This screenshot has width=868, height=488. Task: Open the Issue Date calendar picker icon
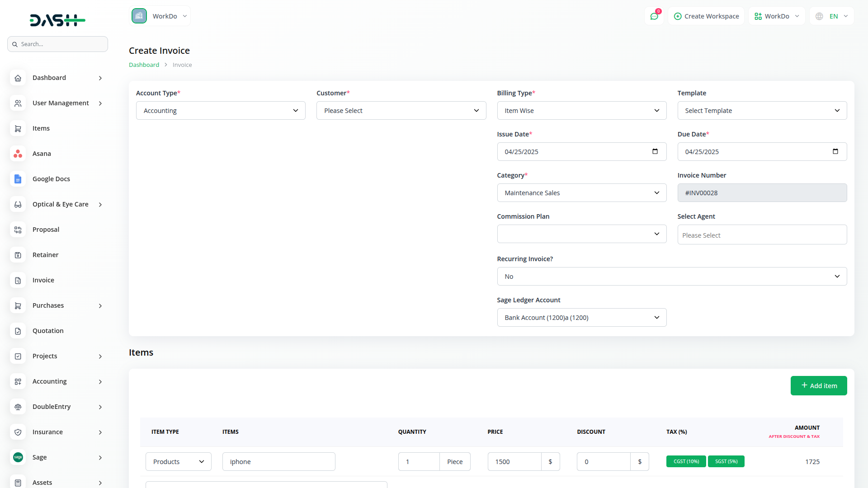[x=655, y=151]
